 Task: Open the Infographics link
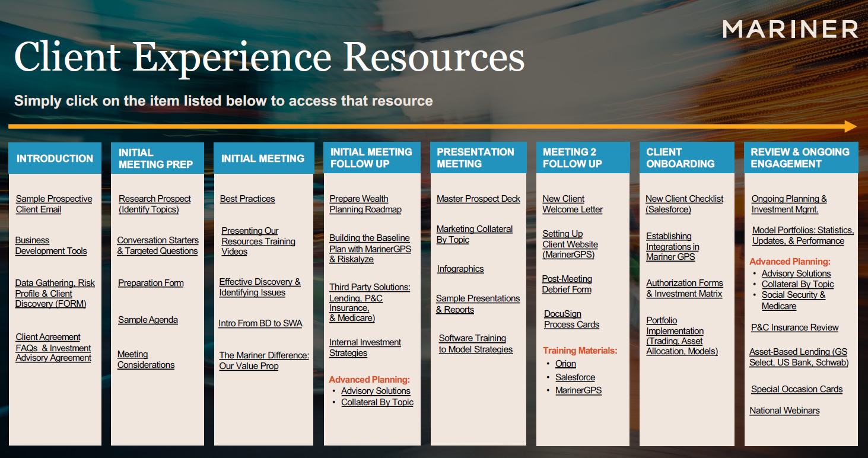[x=460, y=269]
